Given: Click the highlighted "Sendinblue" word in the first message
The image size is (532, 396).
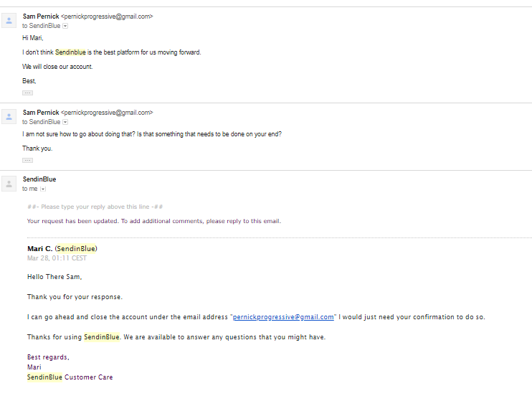Looking at the screenshot, I should coord(70,52).
